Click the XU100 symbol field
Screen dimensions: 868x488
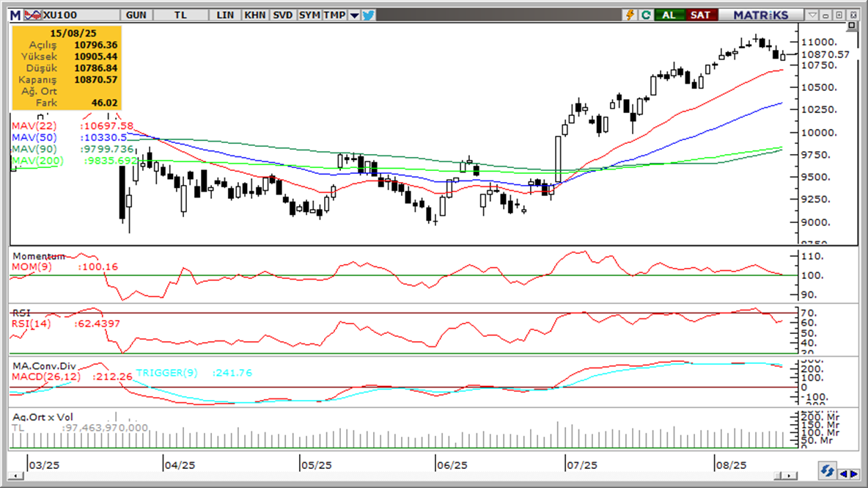(81, 15)
